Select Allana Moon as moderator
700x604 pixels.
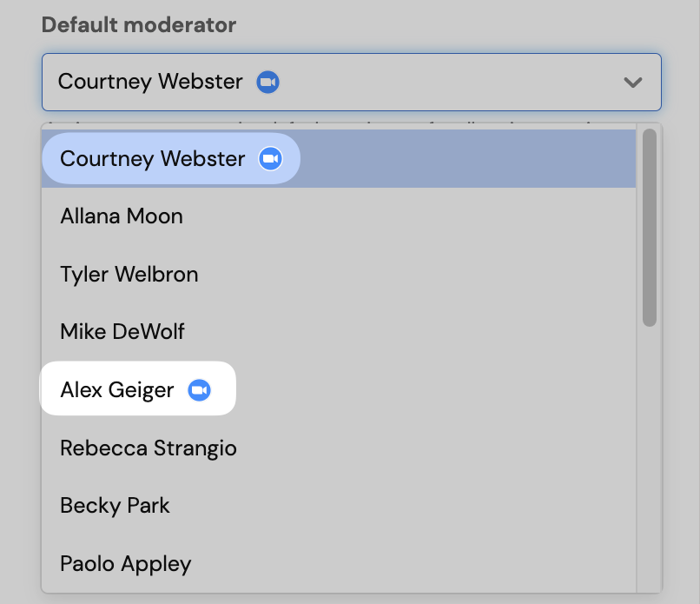[122, 216]
